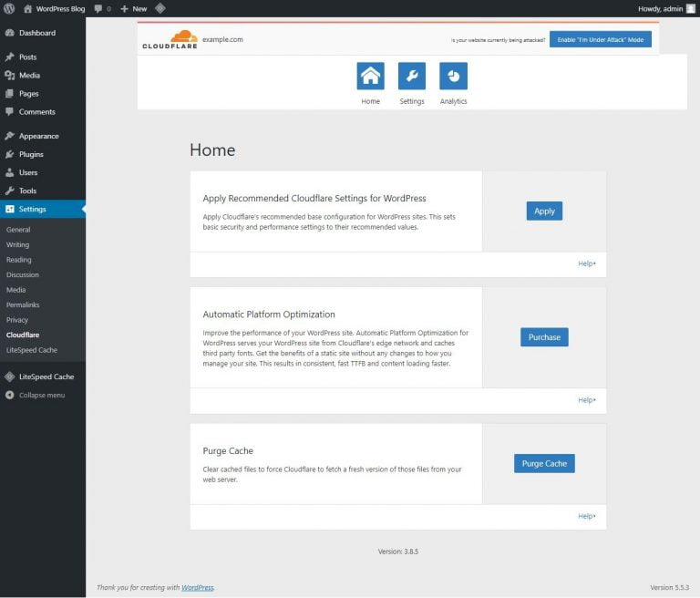
Task: Click the Posts pin icon in sidebar
Action: pyautogui.click(x=9, y=57)
